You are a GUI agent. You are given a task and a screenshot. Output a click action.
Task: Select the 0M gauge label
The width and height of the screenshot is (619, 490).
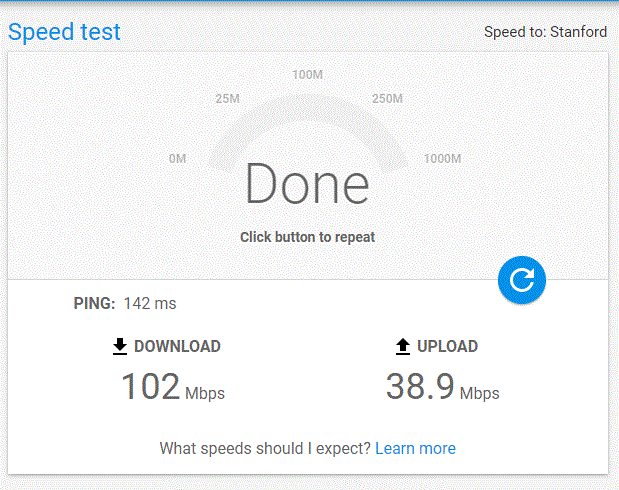[178, 159]
